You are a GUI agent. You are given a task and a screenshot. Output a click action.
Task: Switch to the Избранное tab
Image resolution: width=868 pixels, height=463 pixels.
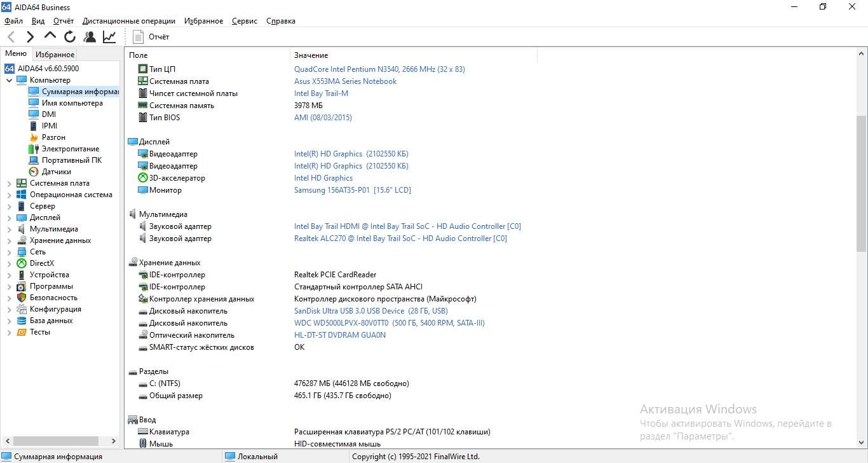tap(55, 55)
